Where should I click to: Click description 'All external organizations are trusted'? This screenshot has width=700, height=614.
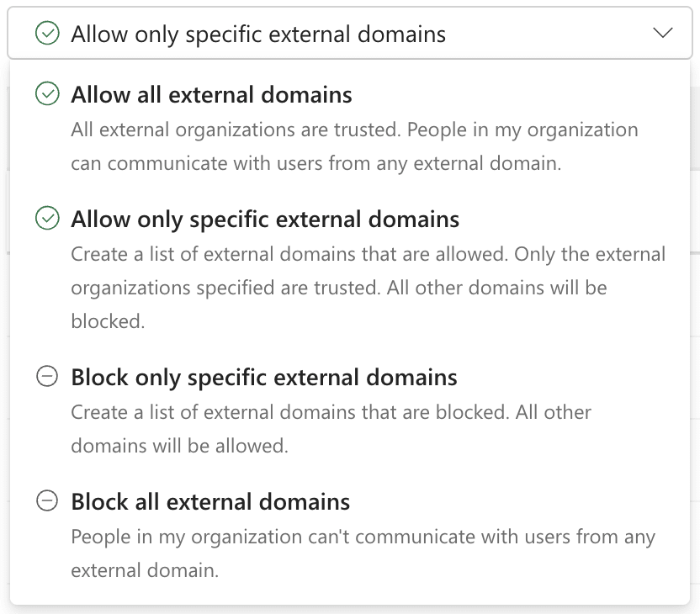point(236,130)
